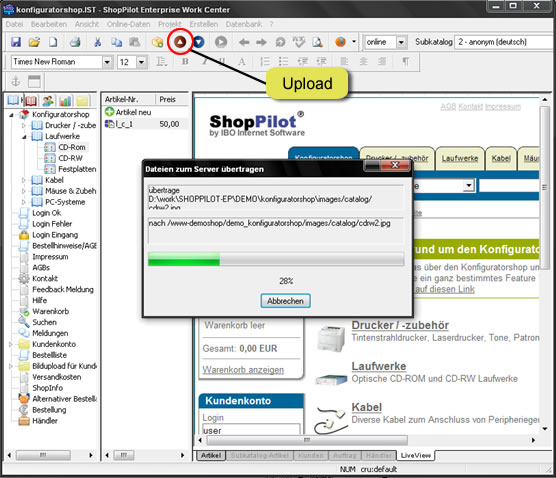Screen dimensions: 556x478
Task: Click the Upload arrow-up icon
Action: (180, 42)
